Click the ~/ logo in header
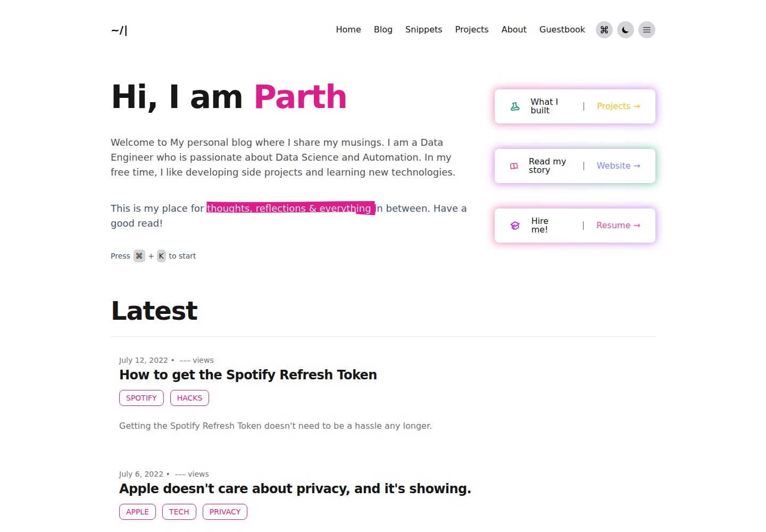This screenshot has height=532, width=766. [119, 30]
